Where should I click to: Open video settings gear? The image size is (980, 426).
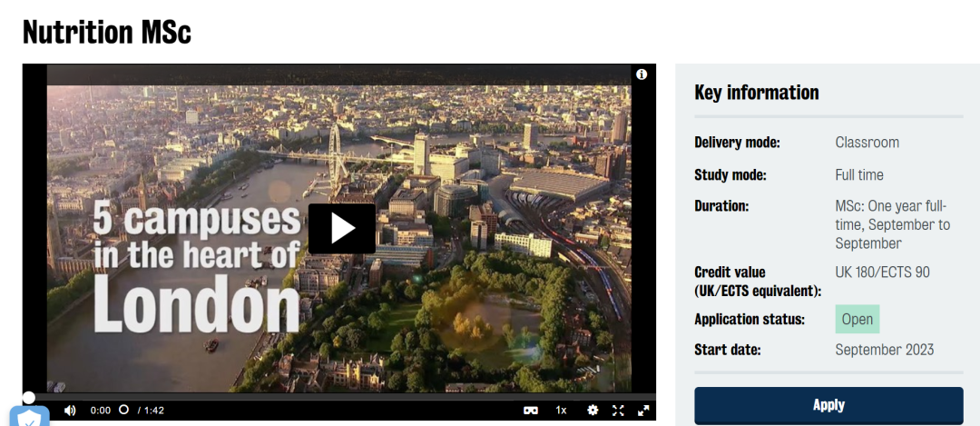pos(593,411)
